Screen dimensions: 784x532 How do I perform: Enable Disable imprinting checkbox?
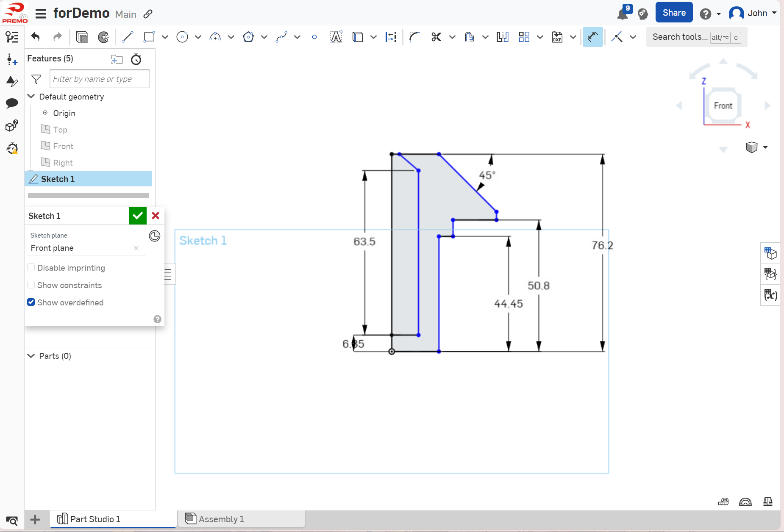[x=31, y=268]
